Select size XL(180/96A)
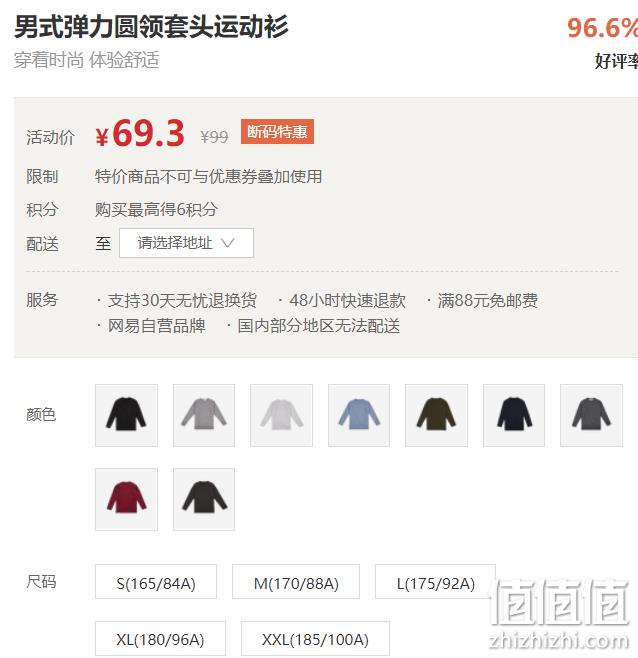638x658 pixels. click(x=160, y=638)
